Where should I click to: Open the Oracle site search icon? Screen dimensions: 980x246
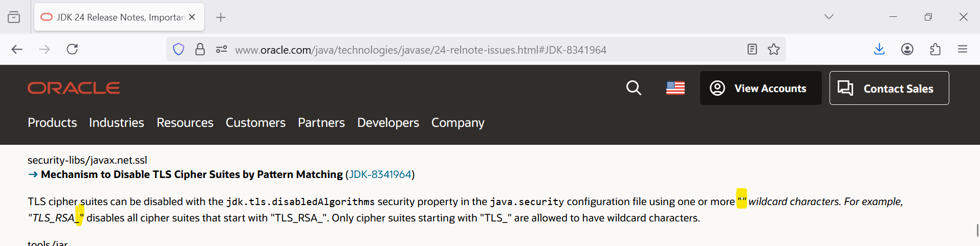click(634, 88)
